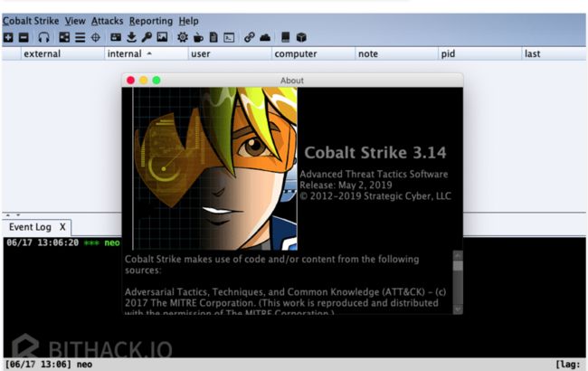Click 'Advanced Threat Tactics Software' text

(x=374, y=175)
